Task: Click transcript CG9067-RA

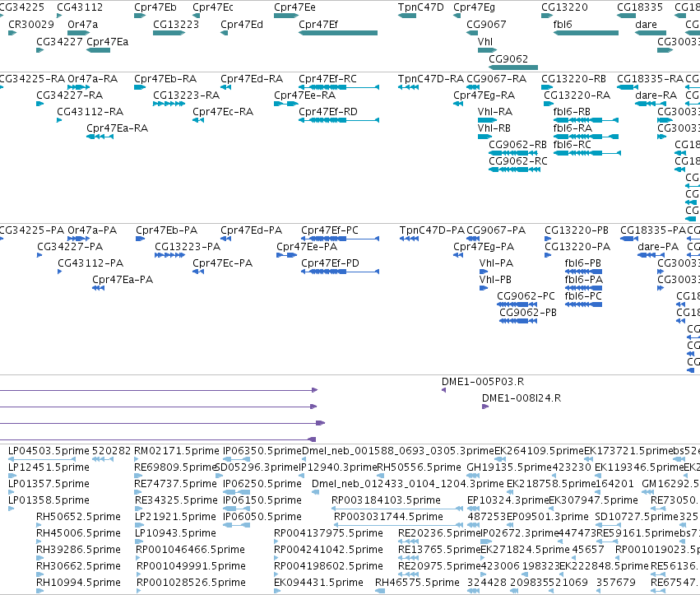Action: click(497, 79)
